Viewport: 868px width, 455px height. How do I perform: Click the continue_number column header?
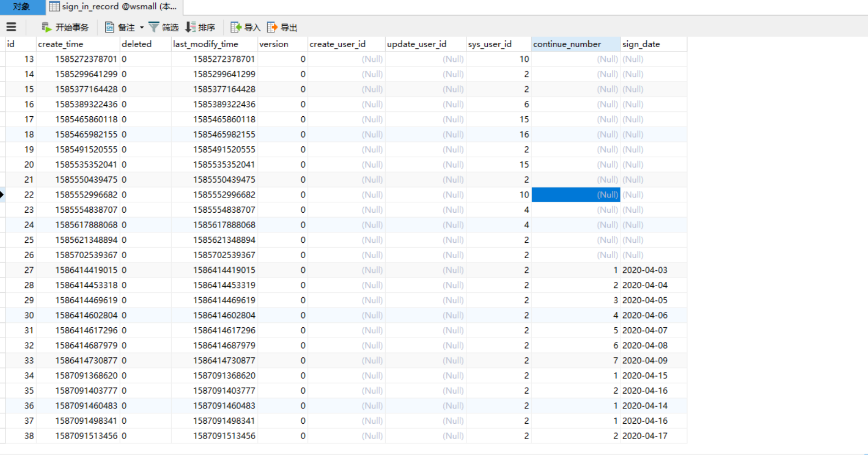(x=576, y=44)
